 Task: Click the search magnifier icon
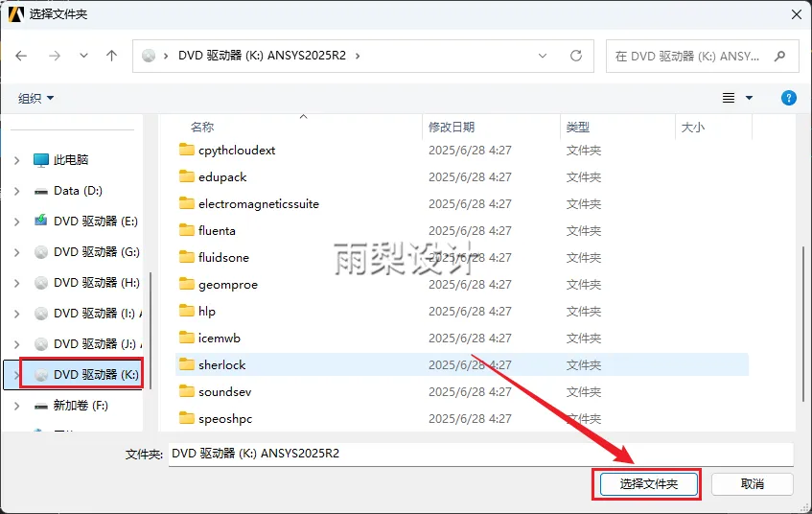coord(780,56)
